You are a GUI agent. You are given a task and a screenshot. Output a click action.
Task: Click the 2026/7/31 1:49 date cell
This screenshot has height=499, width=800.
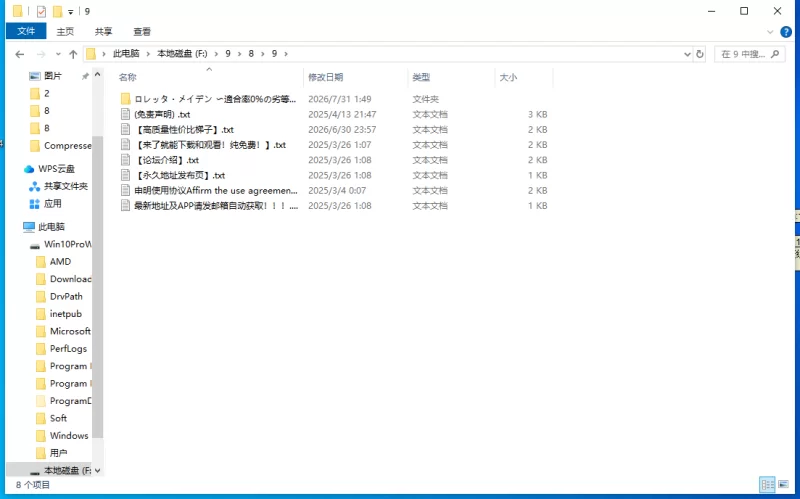(340, 99)
